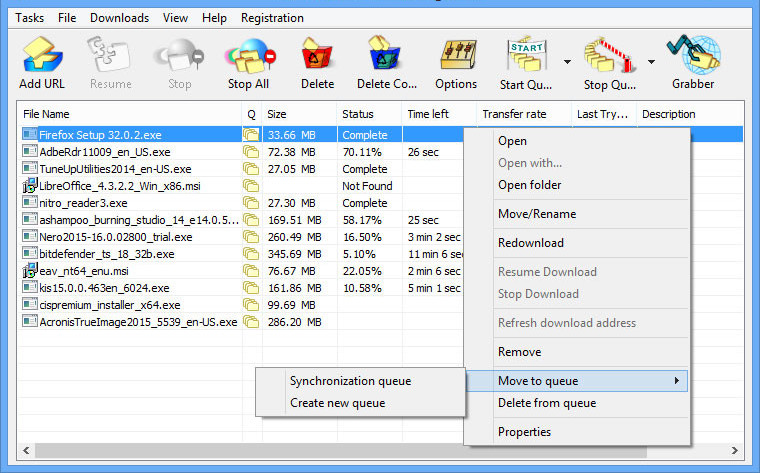Screen dimensions: 760x473
Task: Choose Synchronization queue in submenu
Action: click(350, 381)
